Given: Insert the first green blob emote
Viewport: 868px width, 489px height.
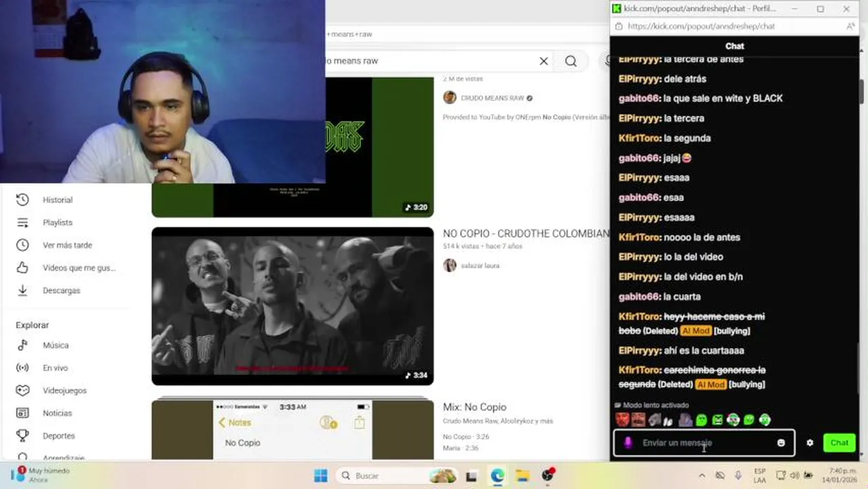Looking at the screenshot, I should (x=702, y=420).
